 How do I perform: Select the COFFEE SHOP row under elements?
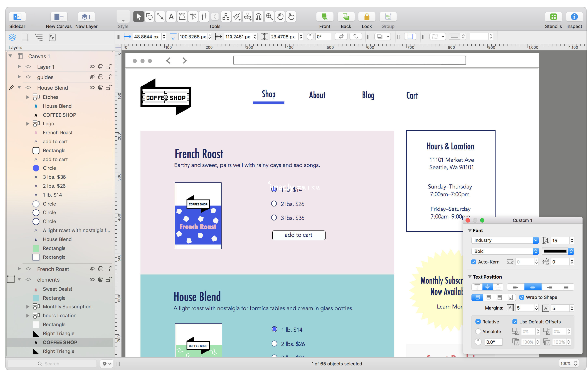(60, 342)
